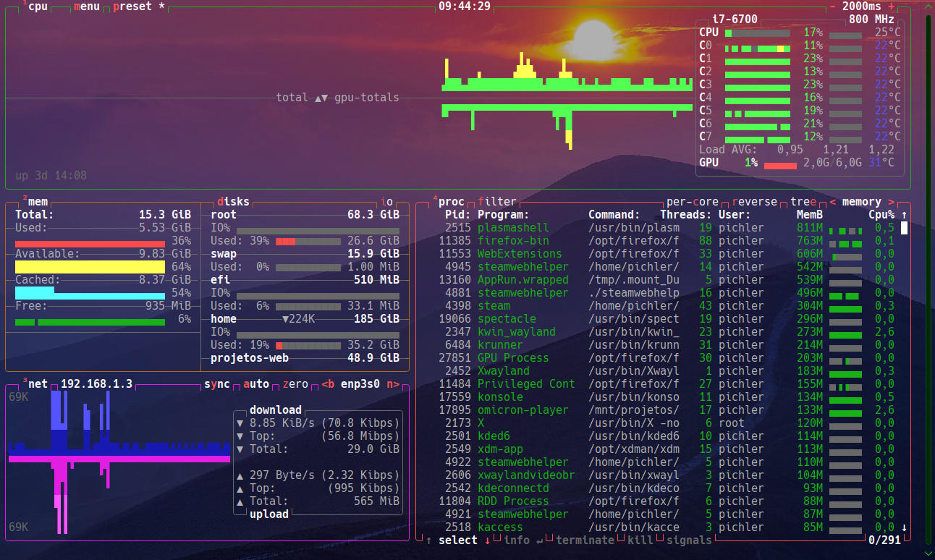Image resolution: width=935 pixels, height=560 pixels.
Task: Click the kill button in proc footer
Action: tap(640, 540)
